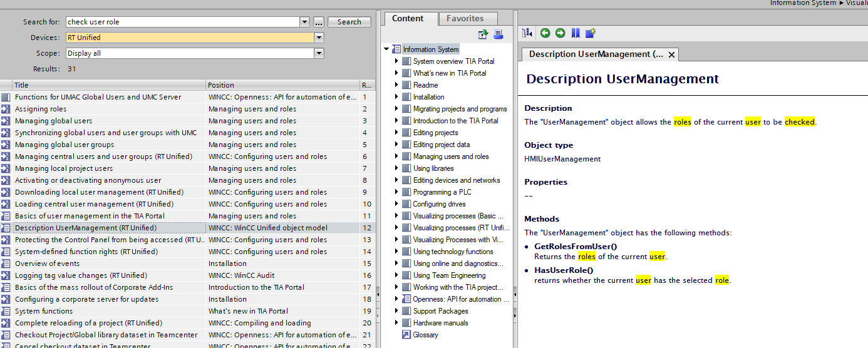Click the sync with table of contents icon
The width and height of the screenshot is (868, 348).
tap(527, 33)
